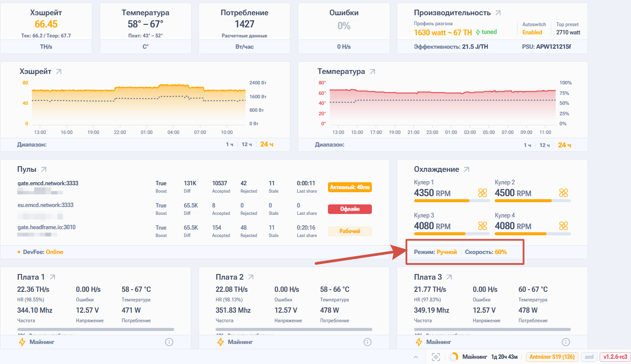Open Плата 1 details arrow icon

(x=52, y=277)
